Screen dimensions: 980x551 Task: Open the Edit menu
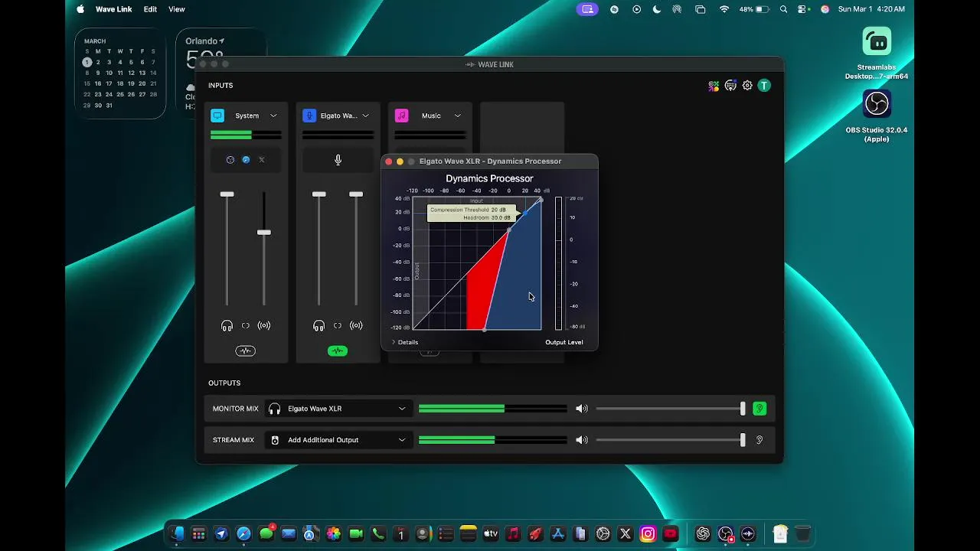pyautogui.click(x=150, y=9)
